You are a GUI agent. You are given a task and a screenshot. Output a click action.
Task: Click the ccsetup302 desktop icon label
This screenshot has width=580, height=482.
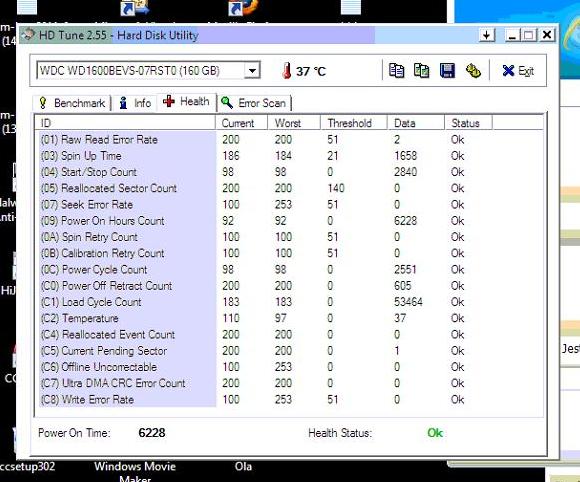click(x=27, y=466)
